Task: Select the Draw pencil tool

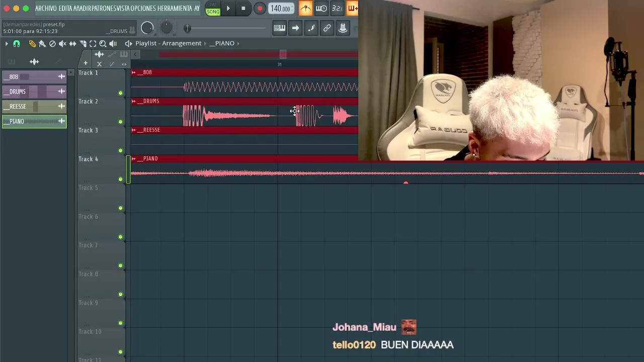Action: tap(32, 44)
